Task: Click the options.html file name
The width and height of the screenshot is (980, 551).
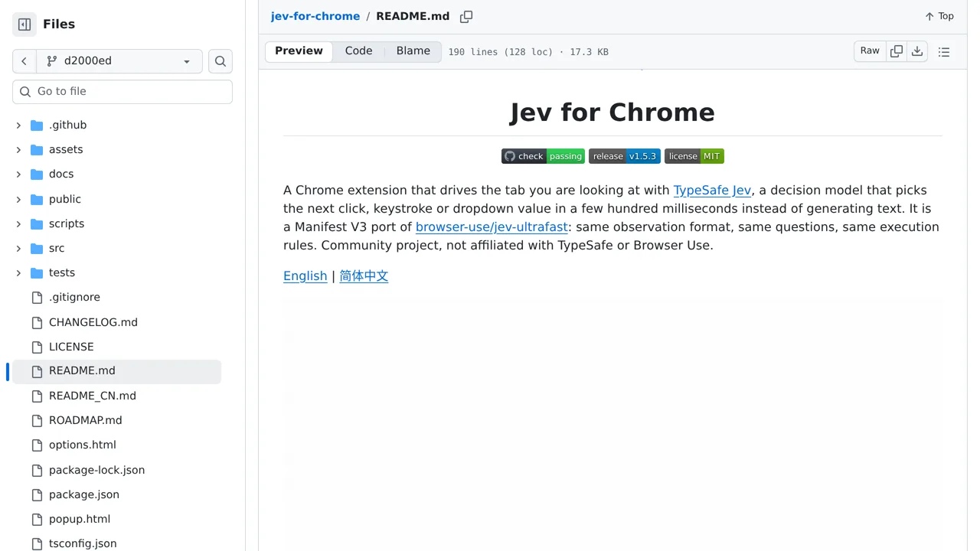Action: (83, 445)
